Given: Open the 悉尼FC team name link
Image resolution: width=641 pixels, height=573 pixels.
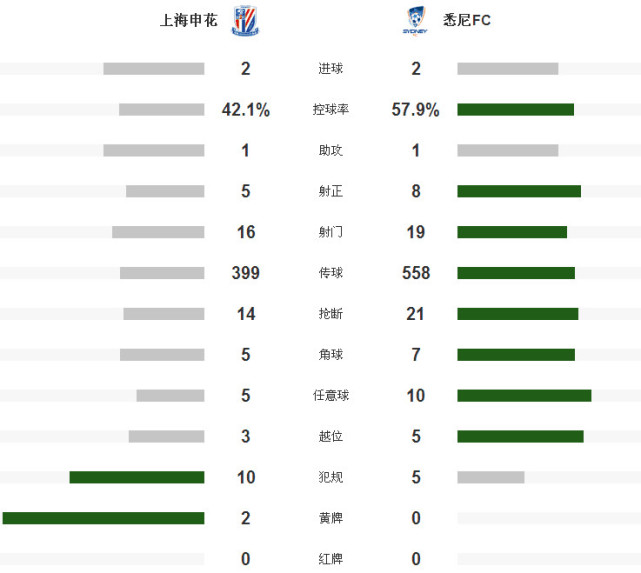Looking at the screenshot, I should (467, 21).
